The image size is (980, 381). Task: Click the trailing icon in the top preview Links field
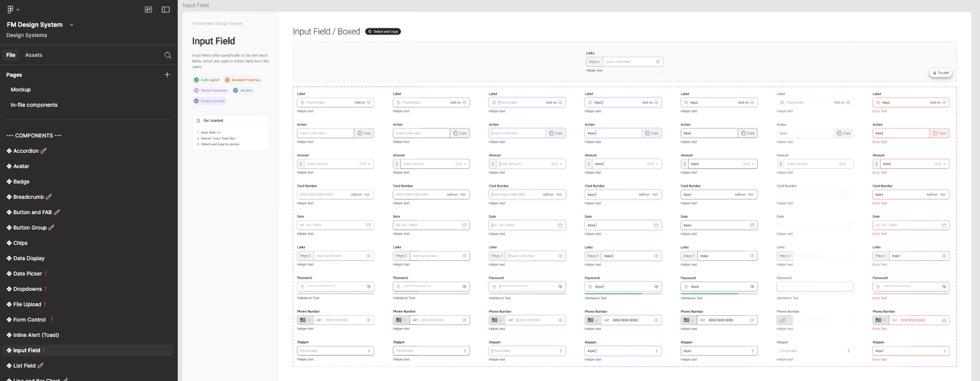coord(658,61)
